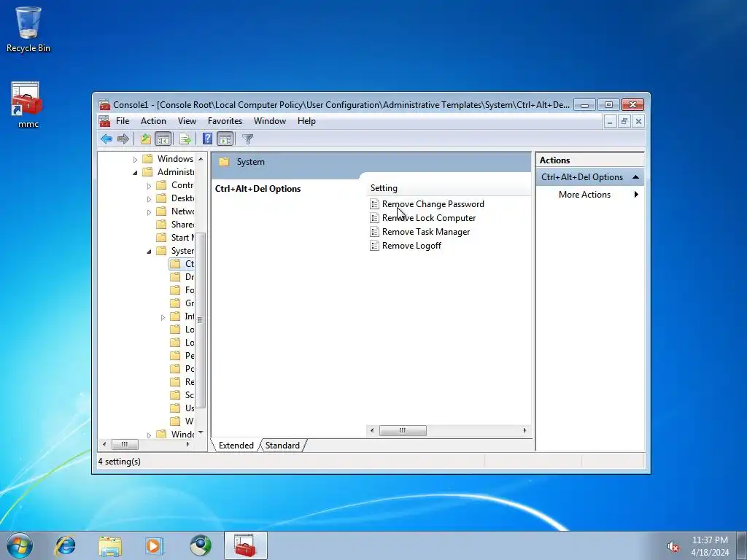The height and width of the screenshot is (560, 747).
Task: Expand the Control Panel tree node arrow
Action: 149,186
